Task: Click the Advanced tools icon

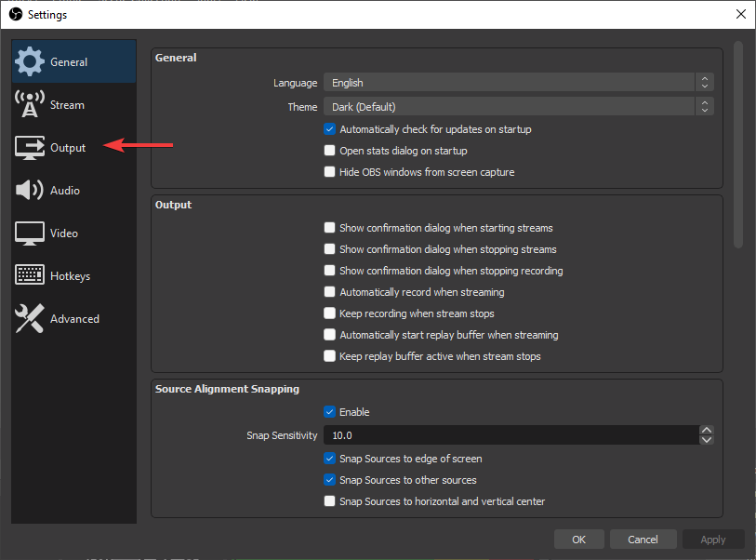Action: 30,318
